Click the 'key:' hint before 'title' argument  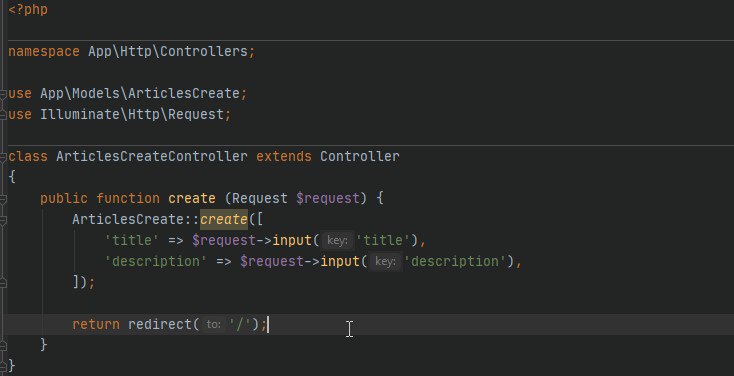coord(337,241)
